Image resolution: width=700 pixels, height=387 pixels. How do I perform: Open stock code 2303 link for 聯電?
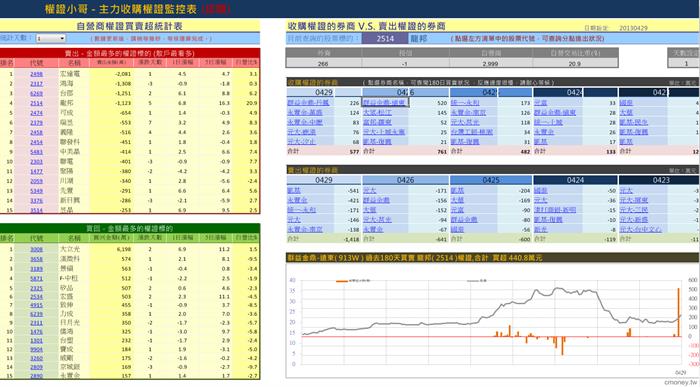coord(37,162)
